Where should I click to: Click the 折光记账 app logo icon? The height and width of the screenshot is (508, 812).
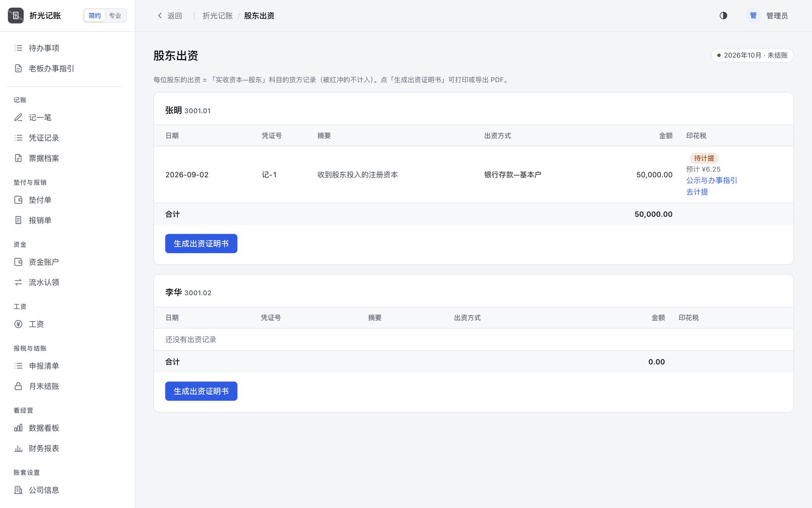(16, 16)
